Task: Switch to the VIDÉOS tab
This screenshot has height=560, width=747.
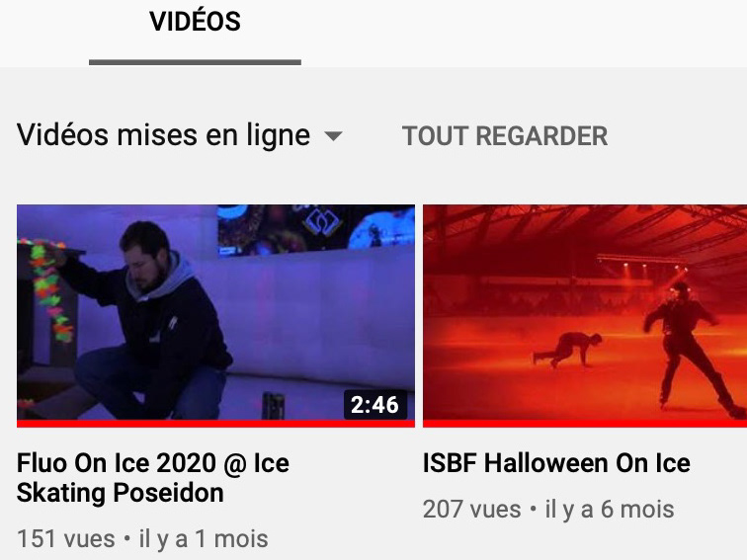Action: coord(195,22)
